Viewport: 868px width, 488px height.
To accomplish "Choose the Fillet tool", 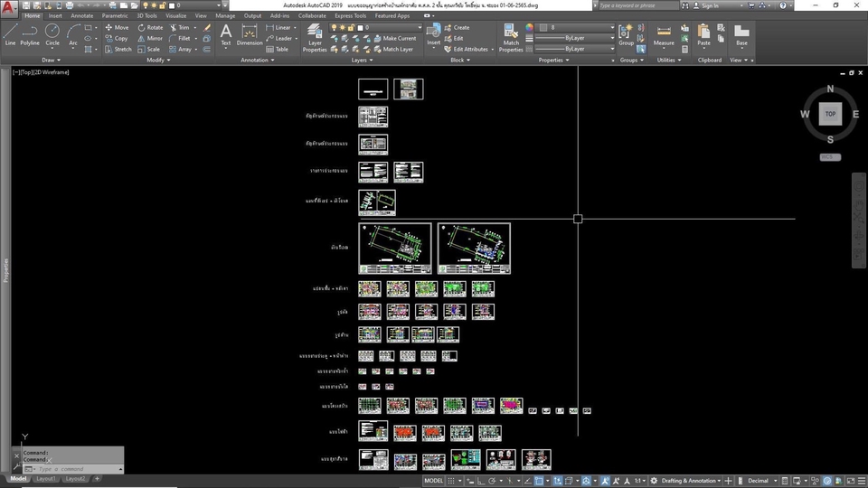I will [179, 38].
